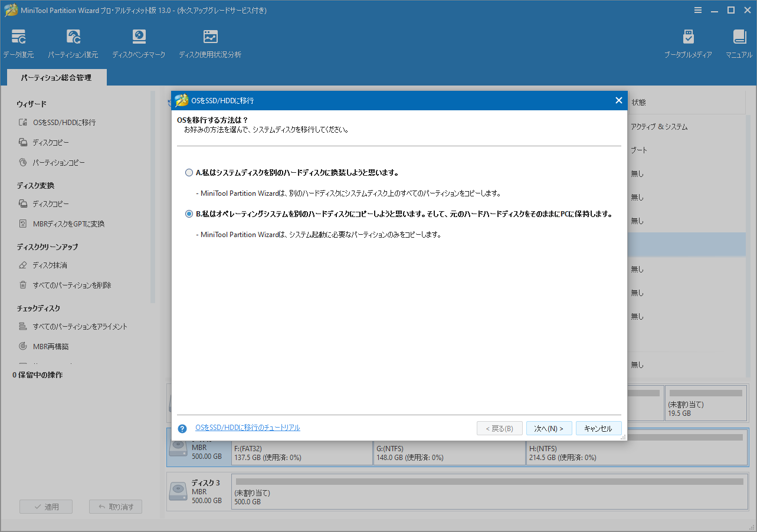
Task: Click the すべてのパーティションをアライメント icon
Action: tap(23, 326)
